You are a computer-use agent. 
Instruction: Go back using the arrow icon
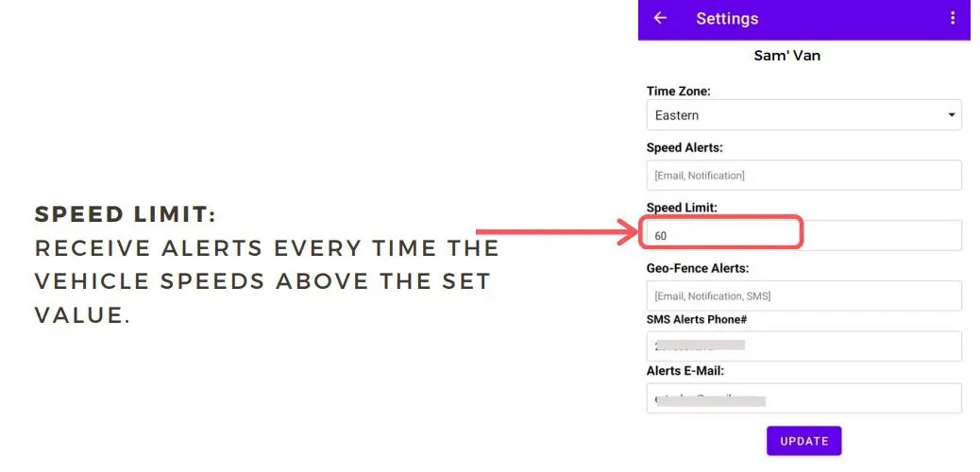point(660,19)
